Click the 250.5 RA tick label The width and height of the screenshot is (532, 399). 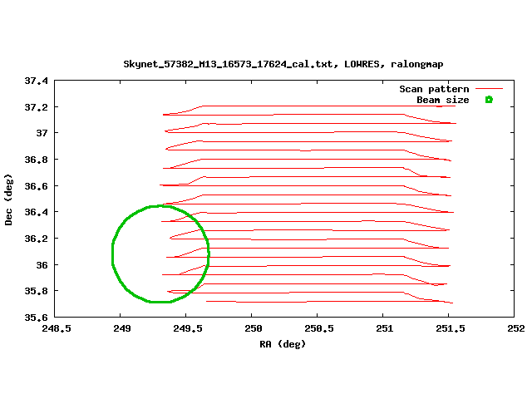[319, 328]
